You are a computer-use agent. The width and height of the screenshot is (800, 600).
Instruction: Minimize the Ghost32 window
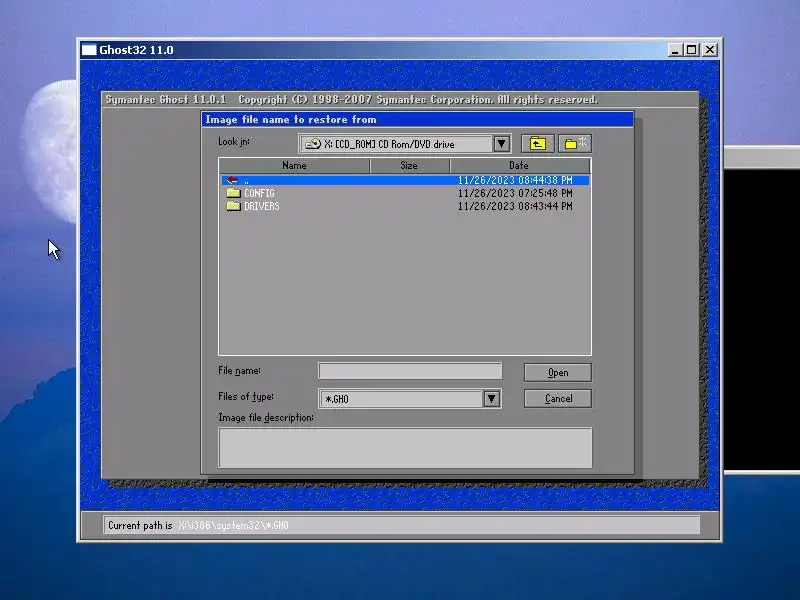tap(675, 50)
